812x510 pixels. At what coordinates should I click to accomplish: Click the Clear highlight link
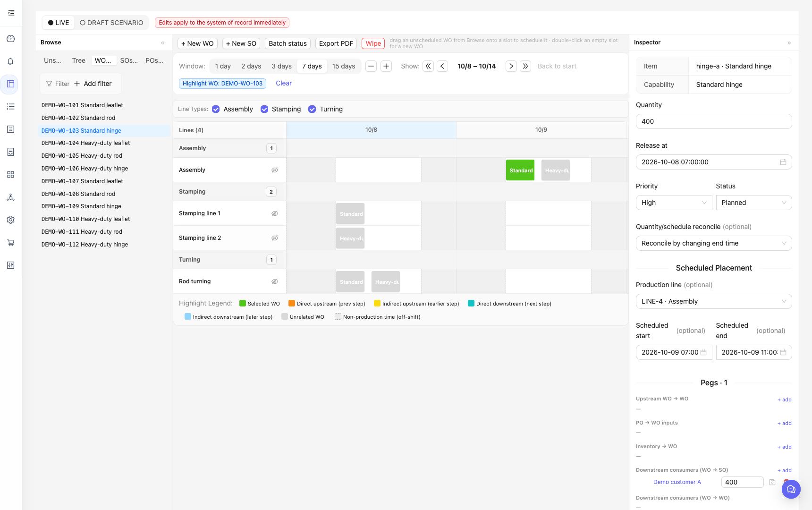pos(284,83)
